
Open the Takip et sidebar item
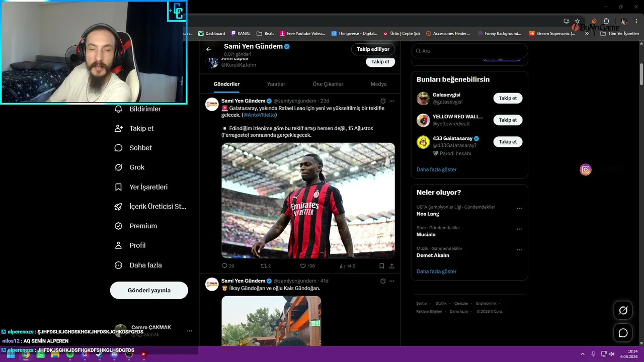click(134, 128)
